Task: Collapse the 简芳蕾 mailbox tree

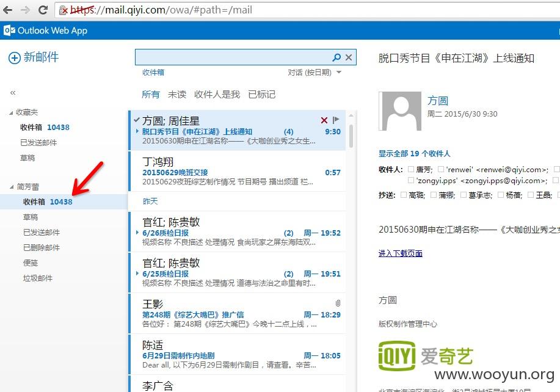Action: [12, 187]
